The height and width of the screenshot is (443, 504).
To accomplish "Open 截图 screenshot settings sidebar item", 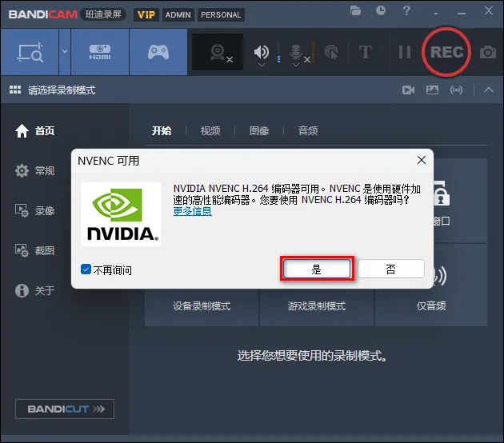I will click(x=34, y=250).
